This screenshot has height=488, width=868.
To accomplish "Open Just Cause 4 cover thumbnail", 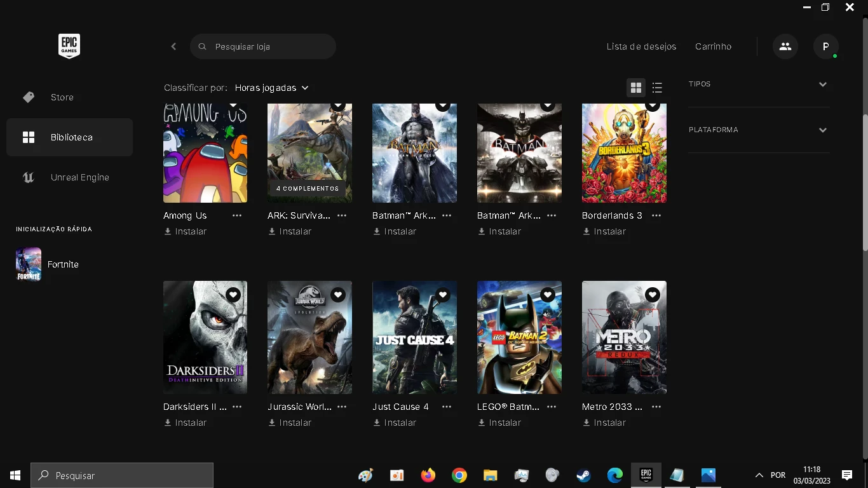I will pyautogui.click(x=414, y=337).
